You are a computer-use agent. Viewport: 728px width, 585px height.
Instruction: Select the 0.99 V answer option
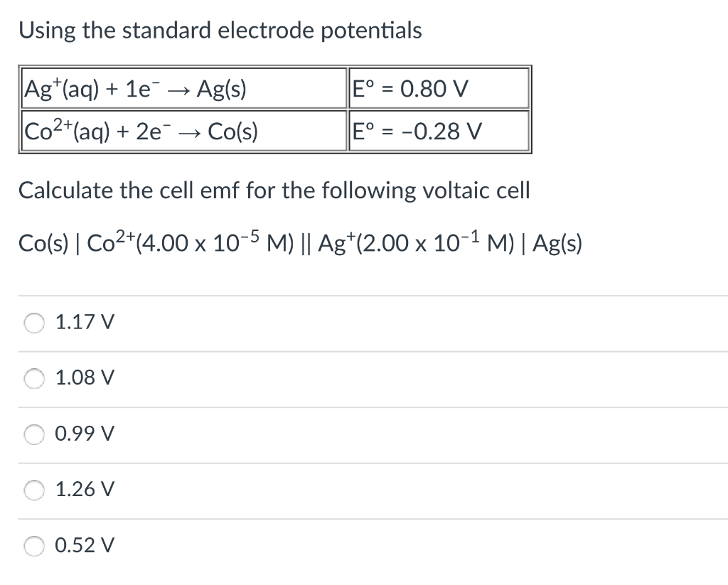point(33,434)
